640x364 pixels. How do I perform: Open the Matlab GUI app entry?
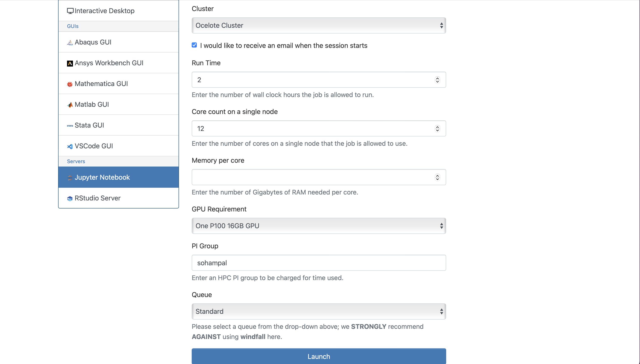(118, 104)
